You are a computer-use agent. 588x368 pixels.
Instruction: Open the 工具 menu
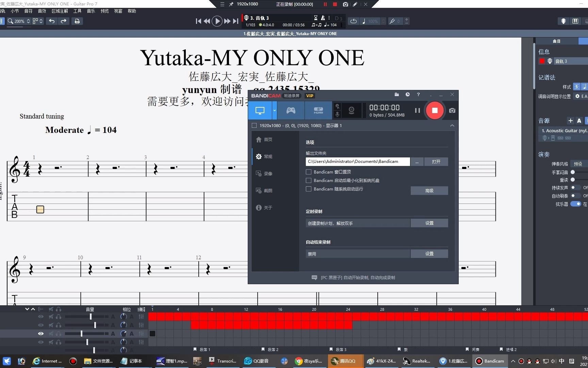(77, 11)
